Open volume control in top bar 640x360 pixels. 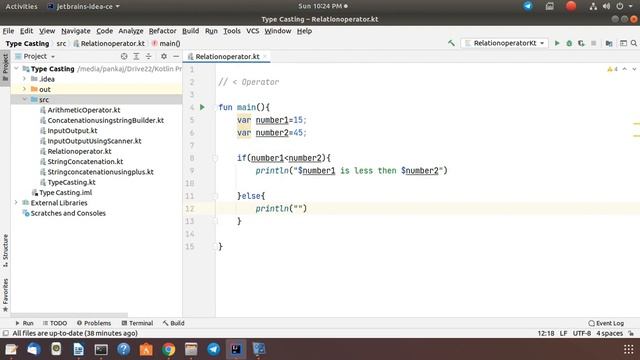tap(607, 6)
